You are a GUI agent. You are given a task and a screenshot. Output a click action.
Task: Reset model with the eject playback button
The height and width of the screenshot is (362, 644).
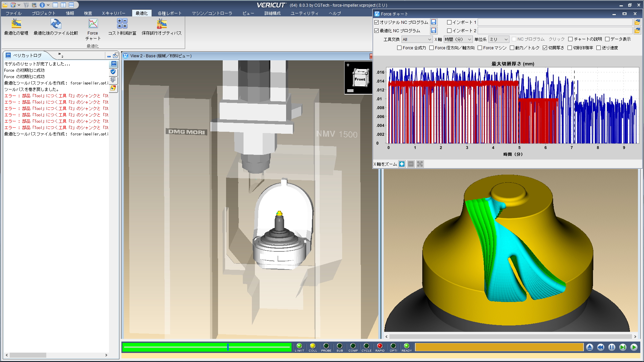click(590, 347)
